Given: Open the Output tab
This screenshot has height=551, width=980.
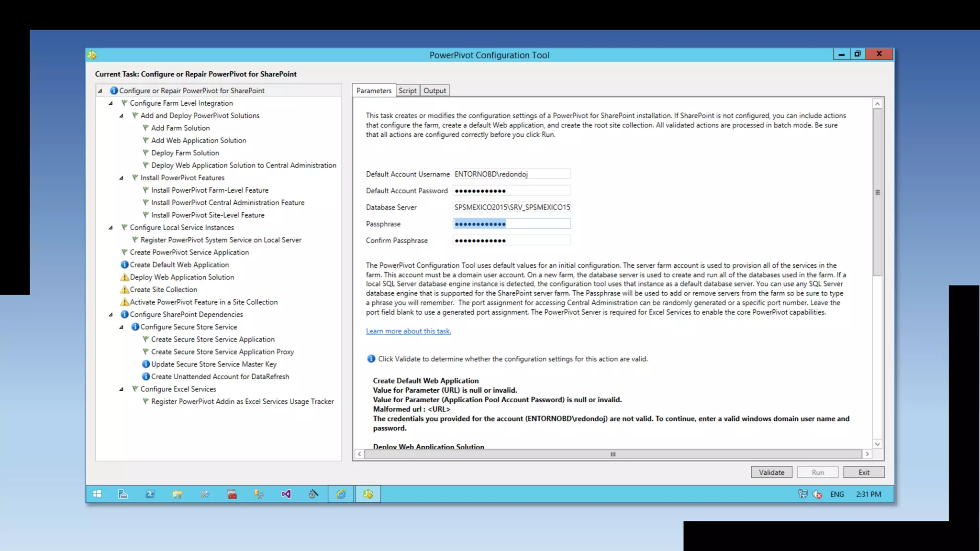Looking at the screenshot, I should (x=434, y=90).
